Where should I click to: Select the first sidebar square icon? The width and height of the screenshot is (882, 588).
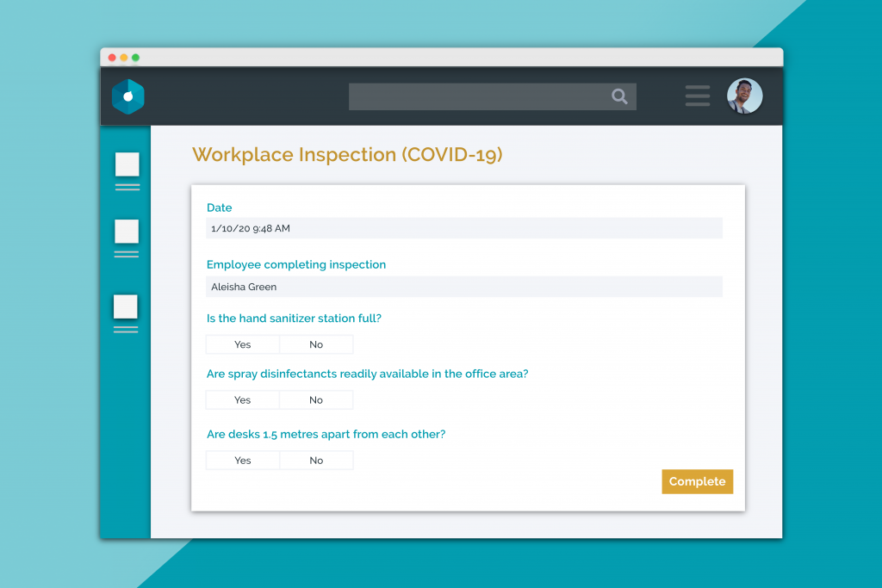[x=127, y=164]
